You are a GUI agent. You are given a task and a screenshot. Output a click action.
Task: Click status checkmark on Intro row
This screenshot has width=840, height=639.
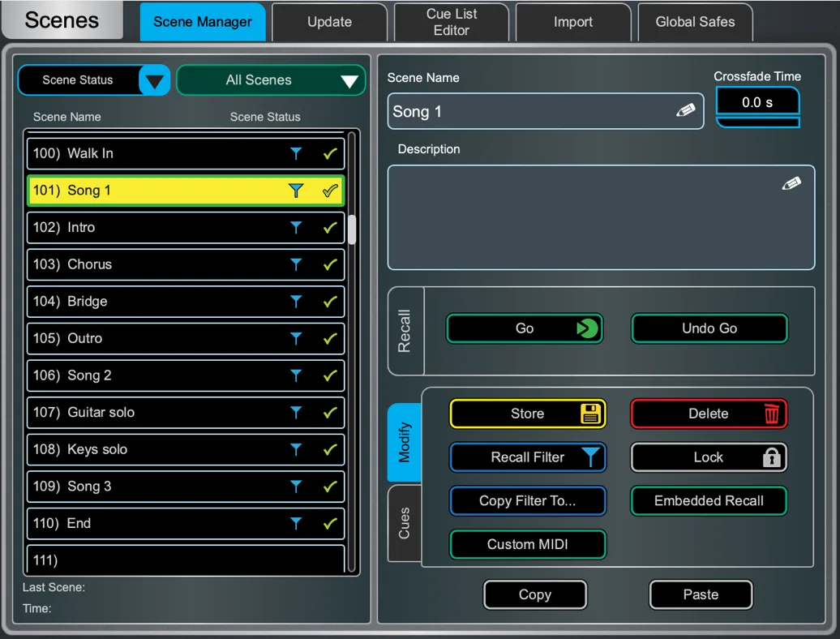(x=330, y=228)
